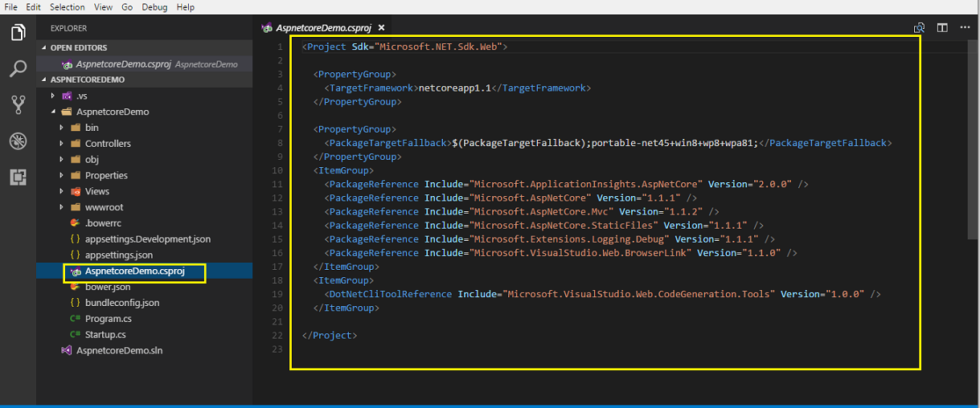Viewport: 980px width, 408px height.
Task: Click the DotNetCliToolReference tag on line 19
Action: (390, 294)
